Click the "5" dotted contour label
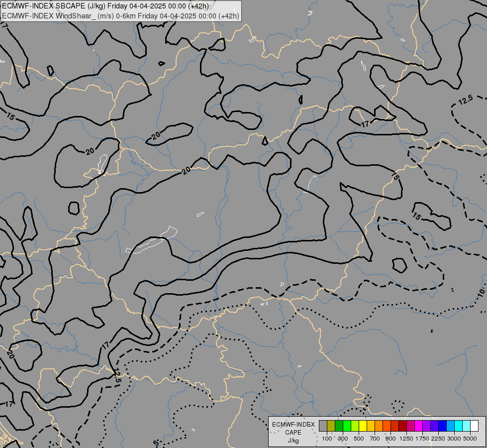This screenshot has width=487, height=448. (156, 443)
